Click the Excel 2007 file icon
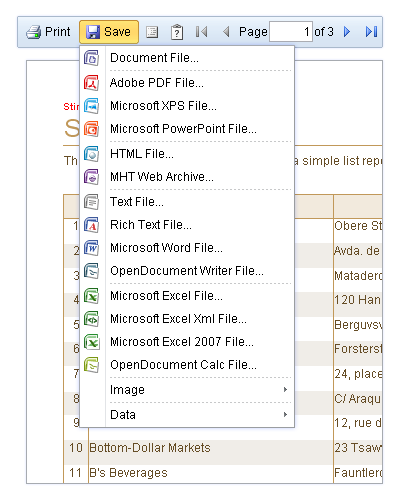400x500 pixels. [91, 342]
